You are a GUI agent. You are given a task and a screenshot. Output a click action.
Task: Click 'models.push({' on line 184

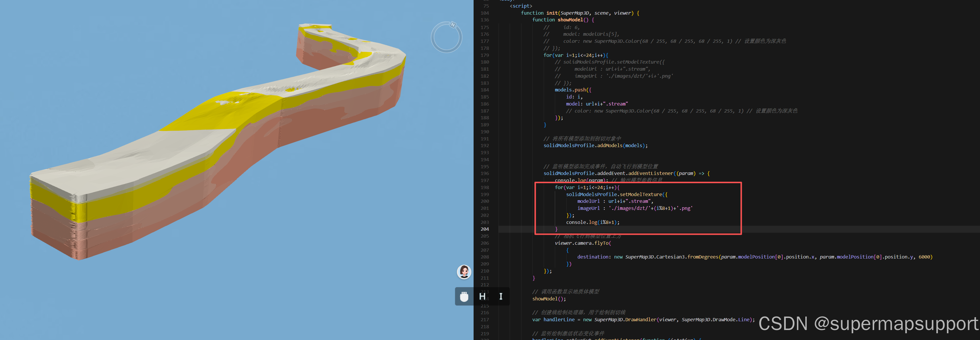[x=573, y=90]
